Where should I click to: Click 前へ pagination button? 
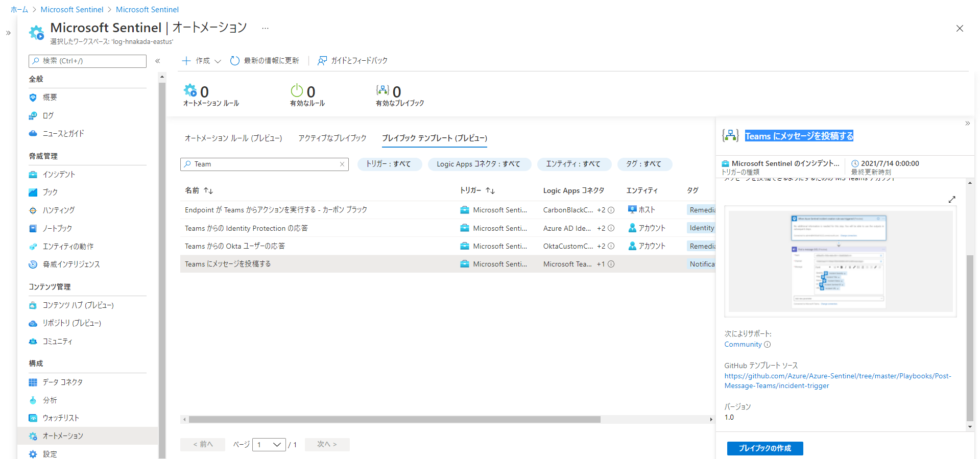coord(203,445)
